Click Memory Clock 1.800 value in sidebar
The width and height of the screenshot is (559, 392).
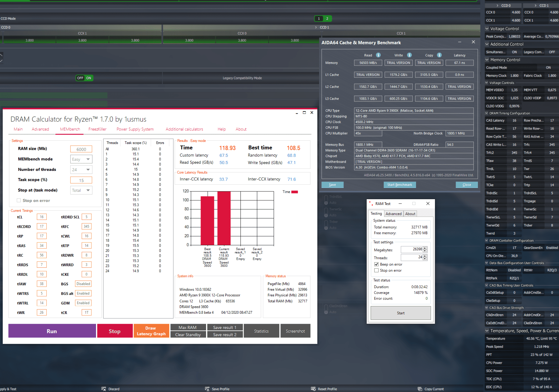(x=514, y=76)
